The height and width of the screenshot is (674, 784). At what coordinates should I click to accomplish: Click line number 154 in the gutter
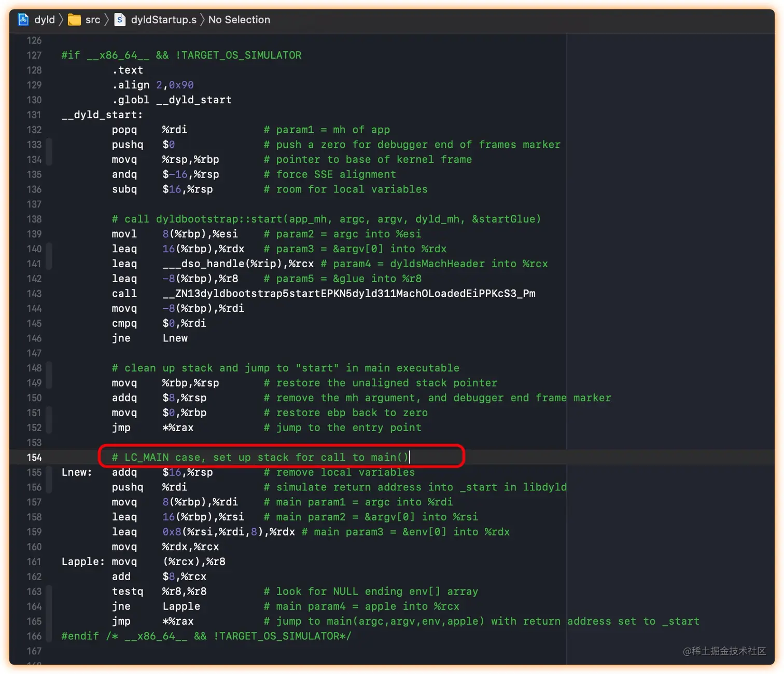(x=34, y=457)
